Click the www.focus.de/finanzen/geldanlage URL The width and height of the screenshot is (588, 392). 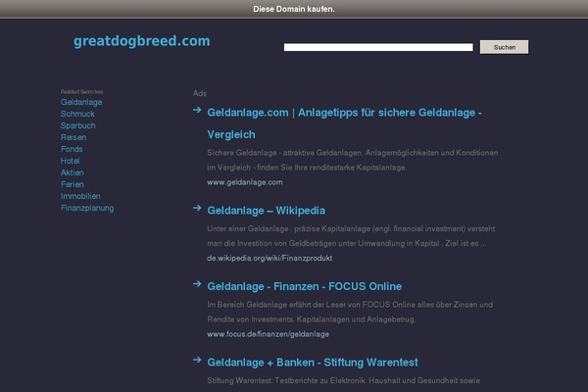269,334
